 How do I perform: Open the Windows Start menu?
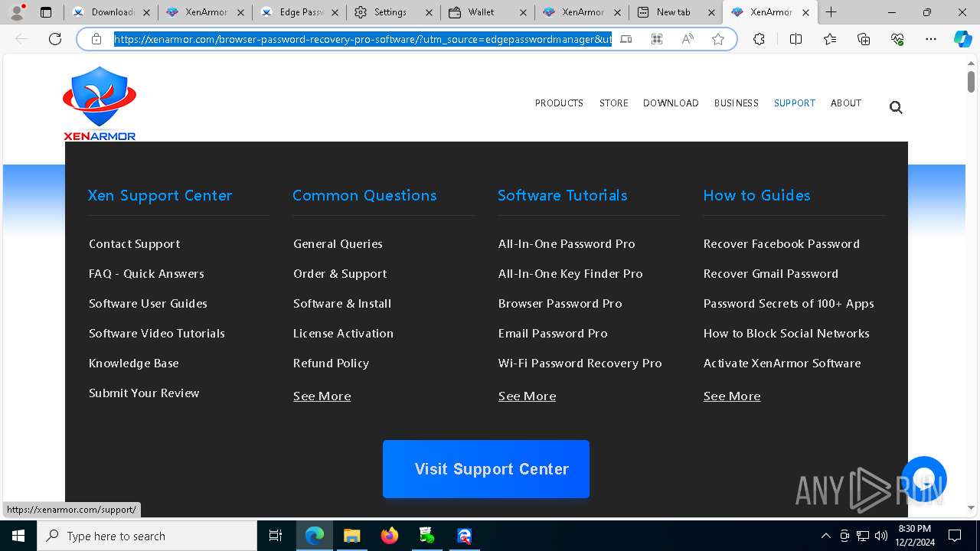pyautogui.click(x=18, y=536)
